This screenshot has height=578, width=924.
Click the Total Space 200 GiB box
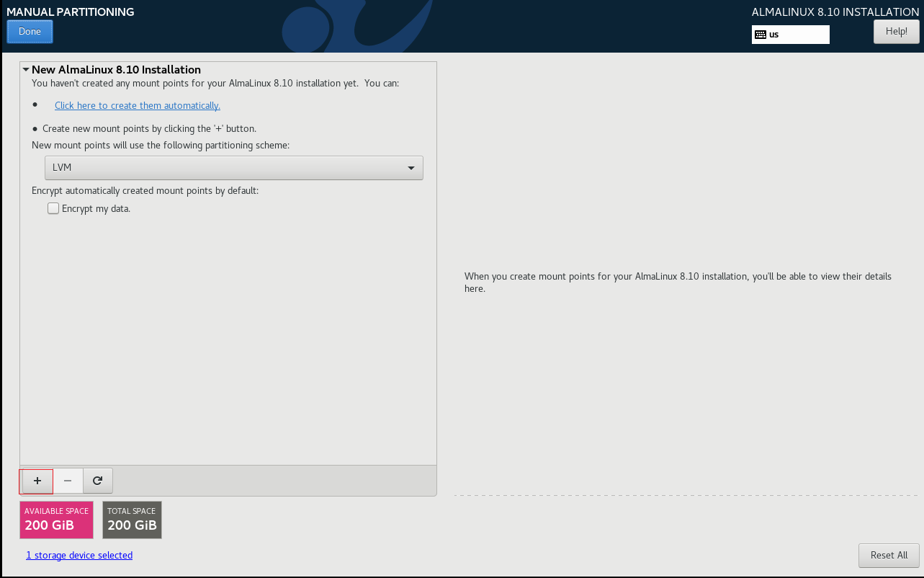point(132,520)
